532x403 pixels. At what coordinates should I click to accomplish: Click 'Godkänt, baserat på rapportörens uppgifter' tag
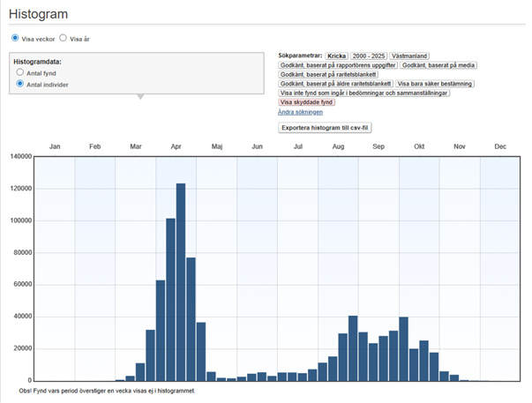click(337, 65)
